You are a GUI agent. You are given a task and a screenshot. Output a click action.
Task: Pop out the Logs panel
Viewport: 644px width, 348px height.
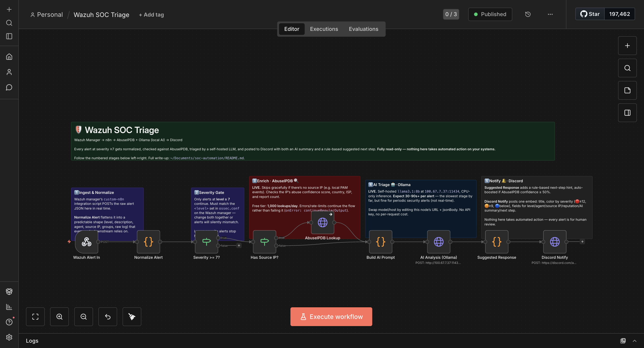(623, 341)
